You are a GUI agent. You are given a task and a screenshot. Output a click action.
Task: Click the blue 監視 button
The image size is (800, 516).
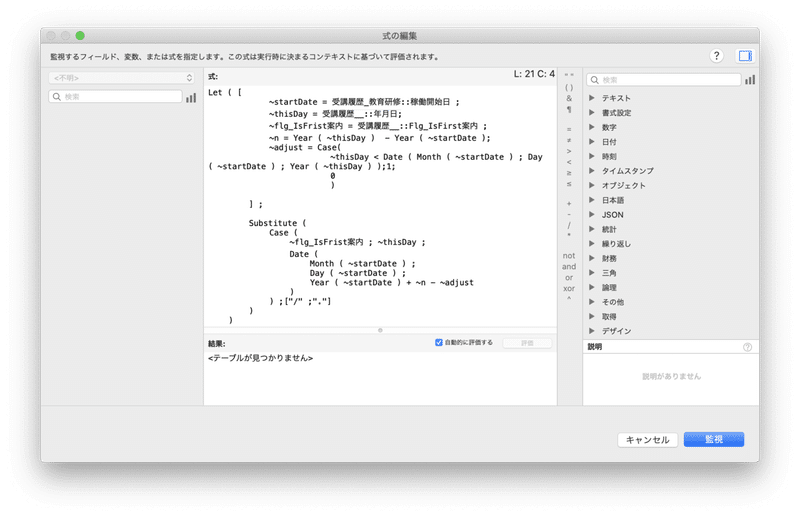[714, 439]
